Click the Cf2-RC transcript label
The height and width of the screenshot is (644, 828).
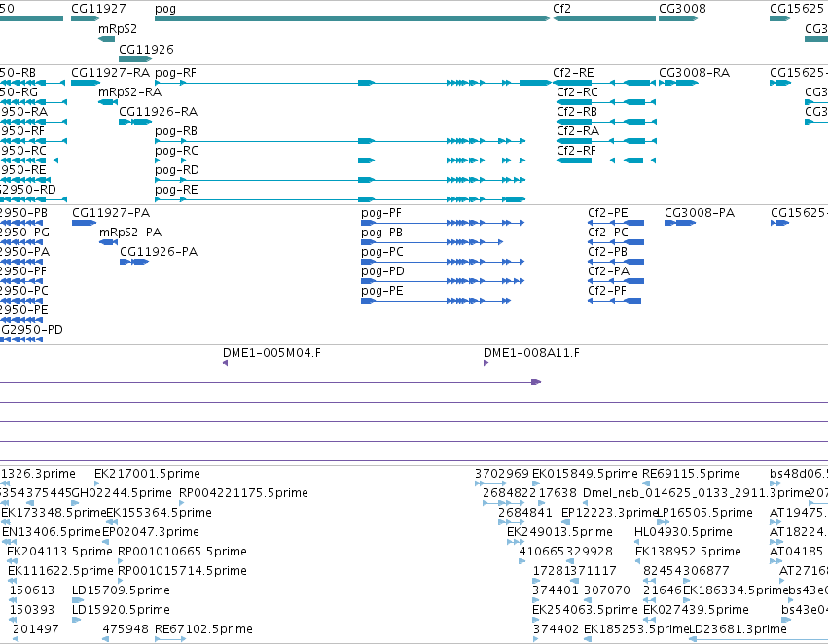pyautogui.click(x=577, y=92)
